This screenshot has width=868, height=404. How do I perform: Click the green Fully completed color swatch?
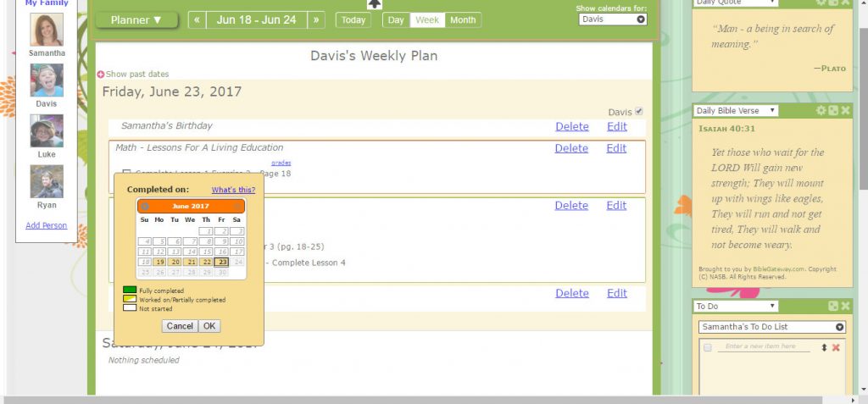130,291
